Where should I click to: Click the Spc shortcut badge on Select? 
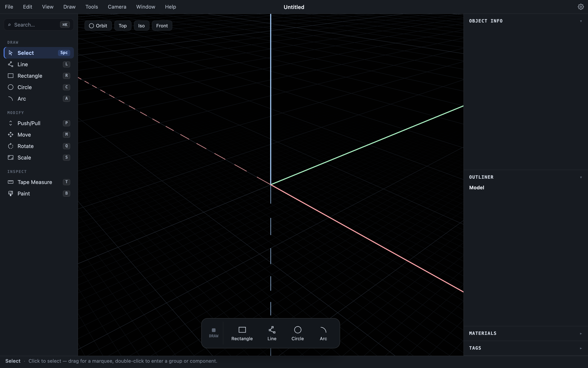click(x=64, y=53)
